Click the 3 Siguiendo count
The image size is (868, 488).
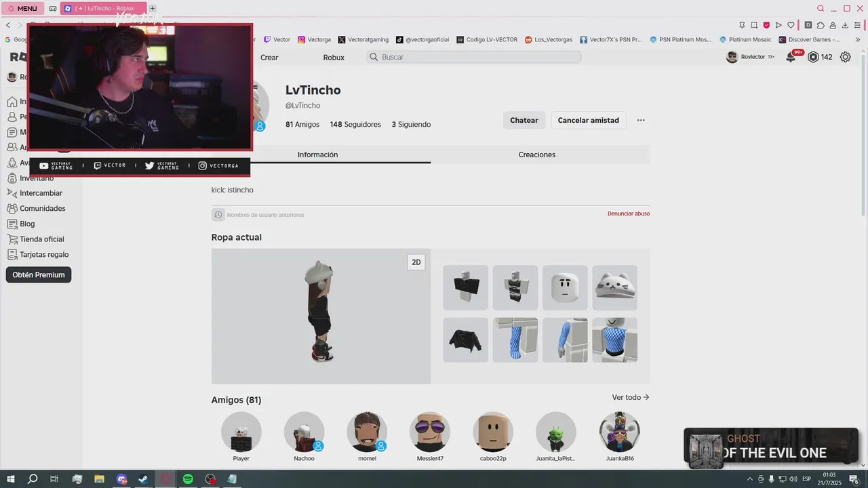pos(411,125)
